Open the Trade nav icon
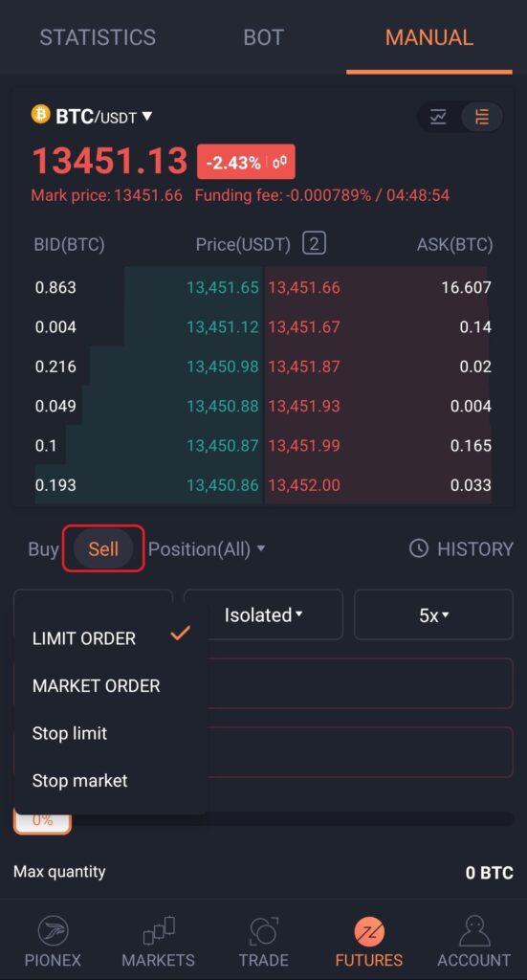 pyautogui.click(x=263, y=930)
